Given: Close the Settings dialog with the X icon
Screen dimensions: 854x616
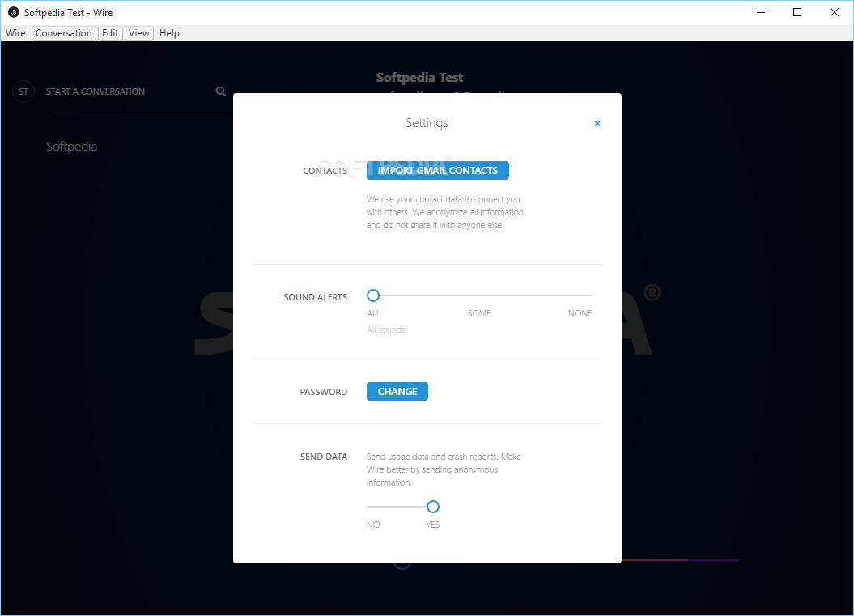Looking at the screenshot, I should [x=597, y=124].
